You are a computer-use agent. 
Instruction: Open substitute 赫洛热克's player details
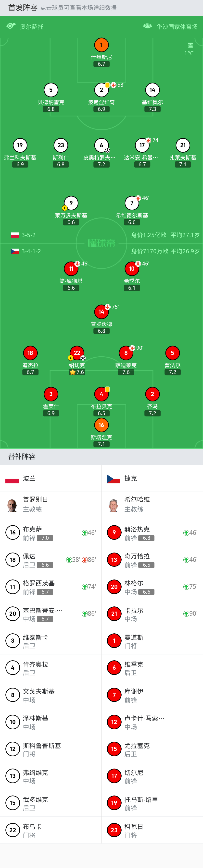click(152, 533)
